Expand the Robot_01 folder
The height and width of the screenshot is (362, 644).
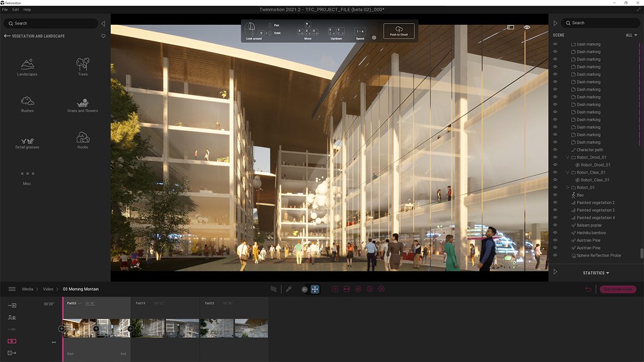click(568, 187)
